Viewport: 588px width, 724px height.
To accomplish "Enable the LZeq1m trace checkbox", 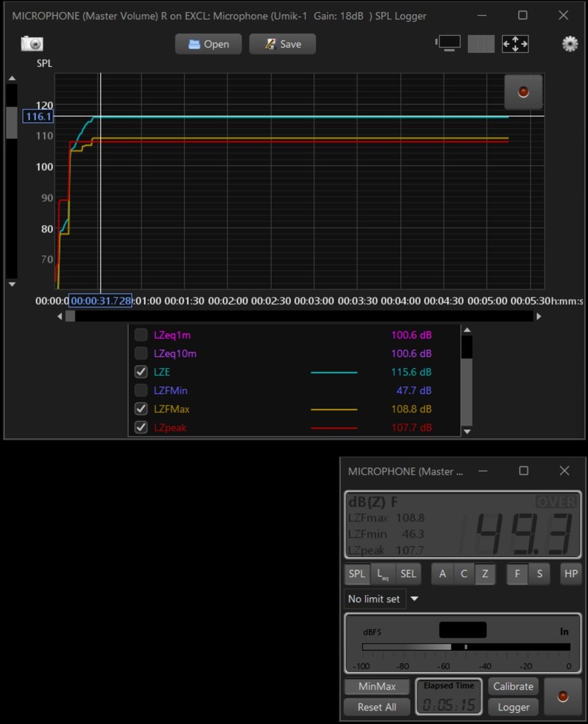I will pos(141,335).
